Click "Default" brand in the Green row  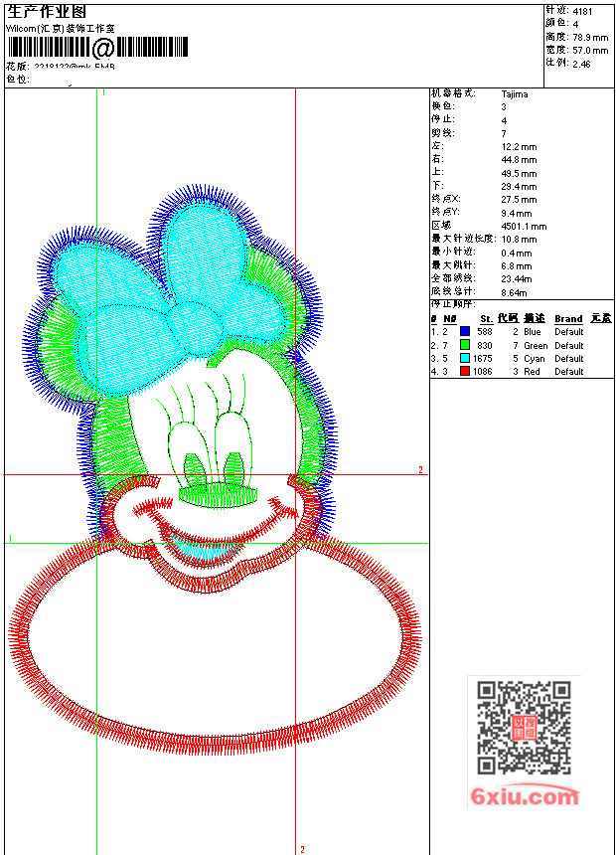pos(569,346)
